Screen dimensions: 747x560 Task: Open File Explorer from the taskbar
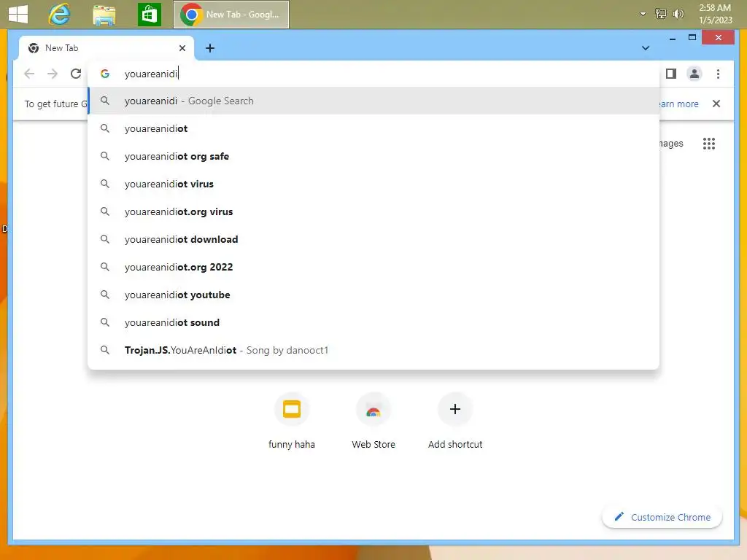(104, 15)
